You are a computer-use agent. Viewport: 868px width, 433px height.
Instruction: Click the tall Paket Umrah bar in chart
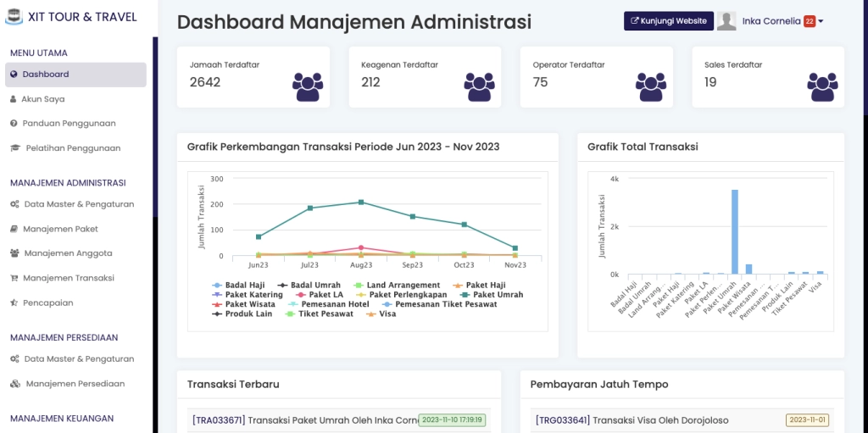click(735, 232)
